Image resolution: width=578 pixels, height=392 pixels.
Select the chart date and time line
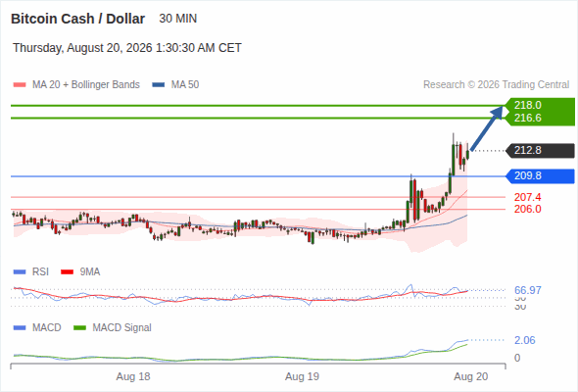[x=127, y=48]
